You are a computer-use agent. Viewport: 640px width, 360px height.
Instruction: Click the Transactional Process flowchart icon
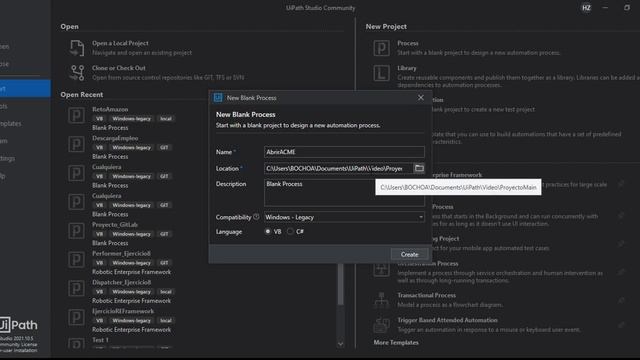point(381,300)
